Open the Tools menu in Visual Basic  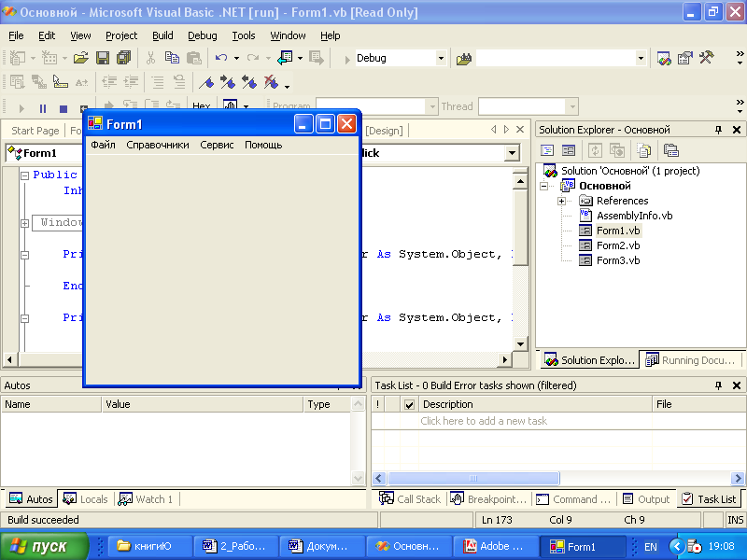click(x=244, y=35)
